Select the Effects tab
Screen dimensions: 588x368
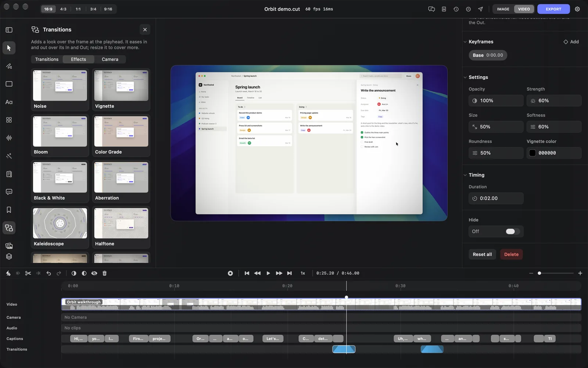click(78, 59)
